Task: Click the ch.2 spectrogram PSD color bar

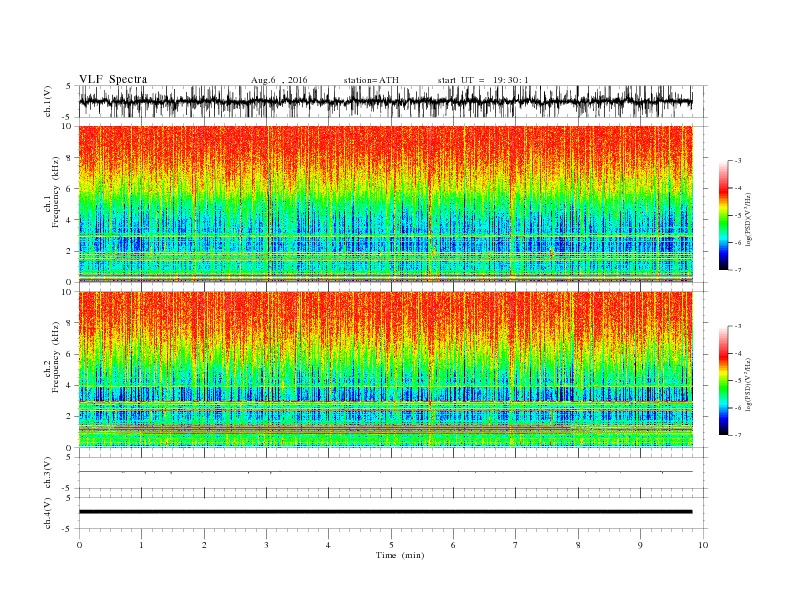Action: (x=723, y=380)
